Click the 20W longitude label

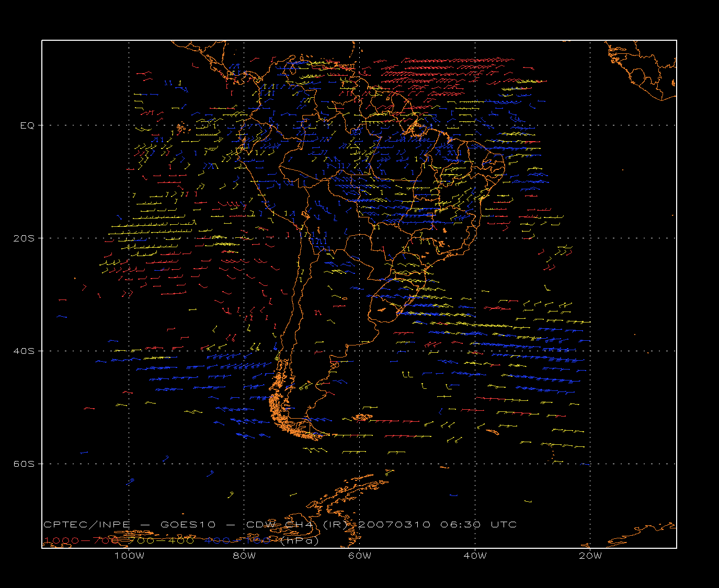(590, 556)
